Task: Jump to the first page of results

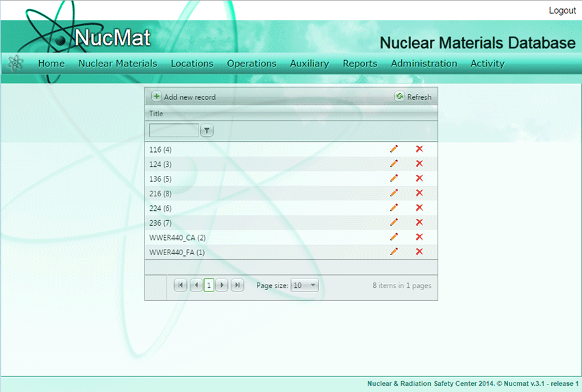Action: point(180,285)
